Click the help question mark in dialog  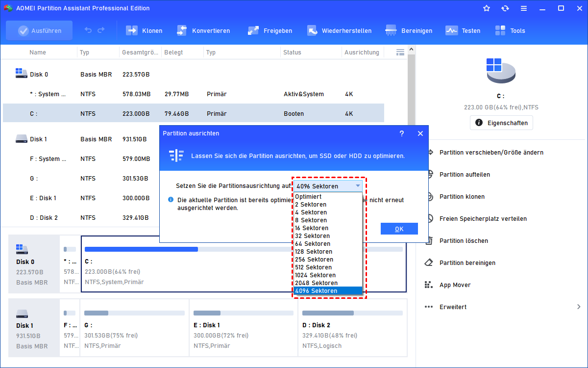402,133
